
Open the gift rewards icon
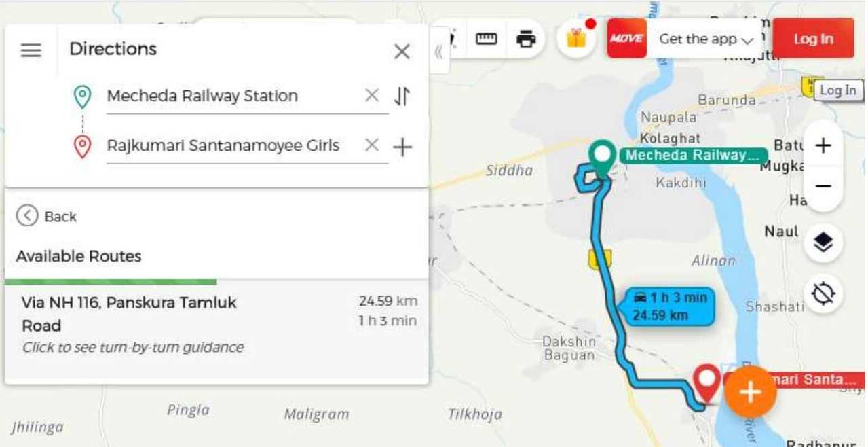tap(575, 38)
